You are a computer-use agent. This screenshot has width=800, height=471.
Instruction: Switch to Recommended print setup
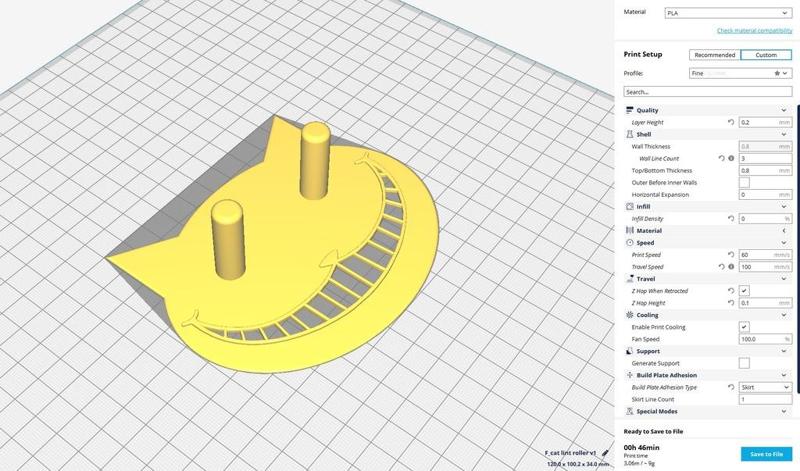(715, 55)
